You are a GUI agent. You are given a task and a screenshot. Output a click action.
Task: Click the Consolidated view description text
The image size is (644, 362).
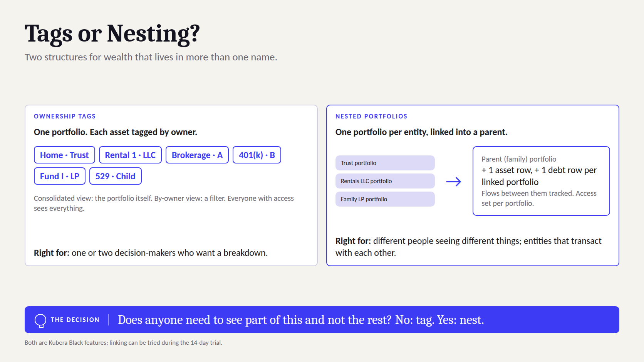point(164,203)
